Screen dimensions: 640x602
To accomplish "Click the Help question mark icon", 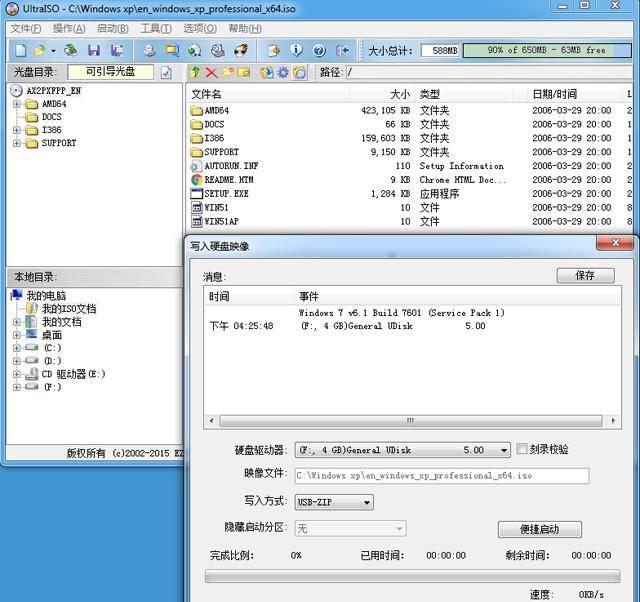I will coord(319,51).
